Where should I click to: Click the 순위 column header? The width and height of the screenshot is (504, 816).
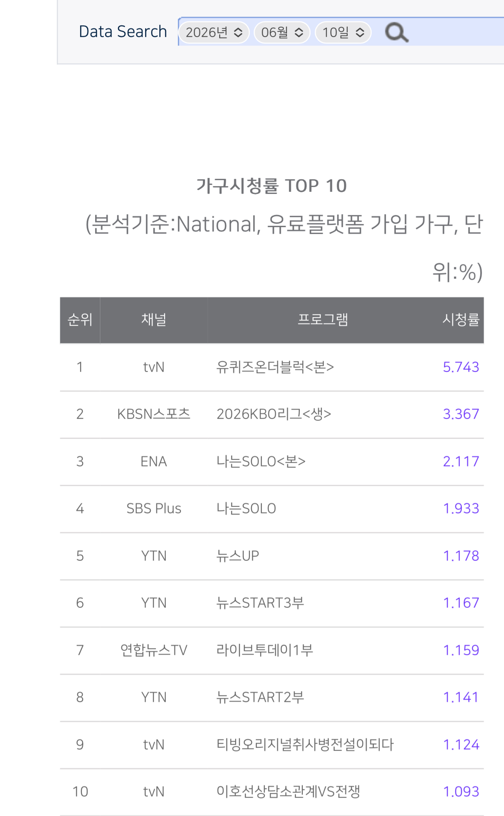click(x=80, y=320)
